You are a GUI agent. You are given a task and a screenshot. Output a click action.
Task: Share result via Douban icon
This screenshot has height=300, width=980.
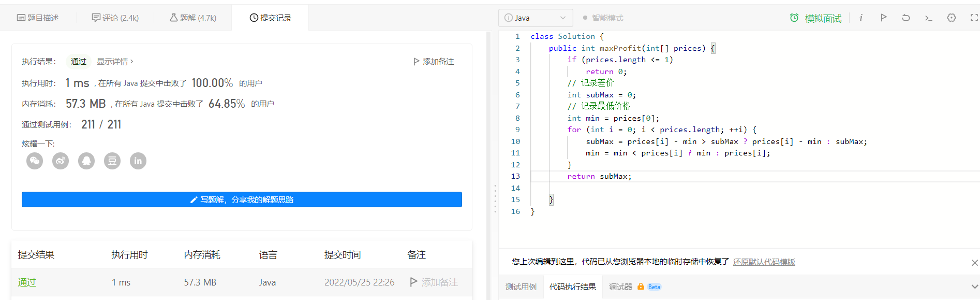tap(112, 161)
